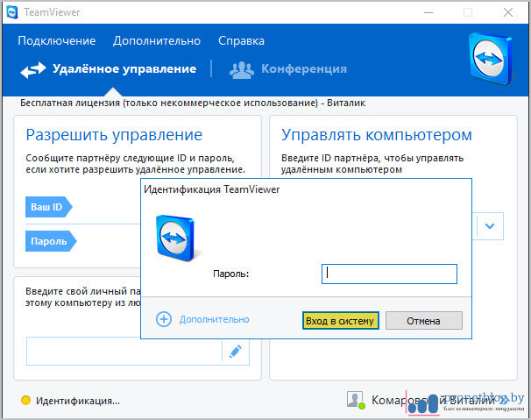Open the Дополнительно menu in the top bar
This screenshot has width=531, height=420.
click(x=157, y=40)
